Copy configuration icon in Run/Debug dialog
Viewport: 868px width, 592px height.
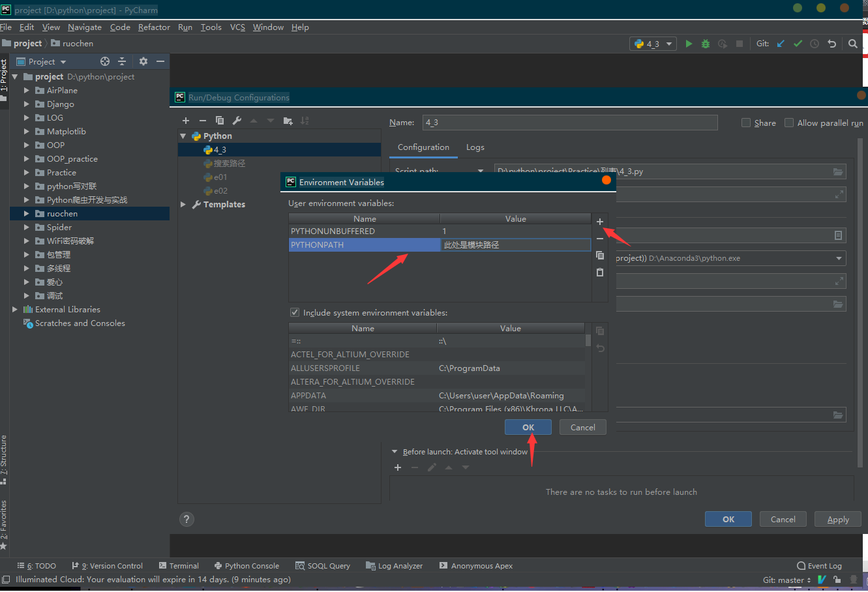(x=220, y=121)
